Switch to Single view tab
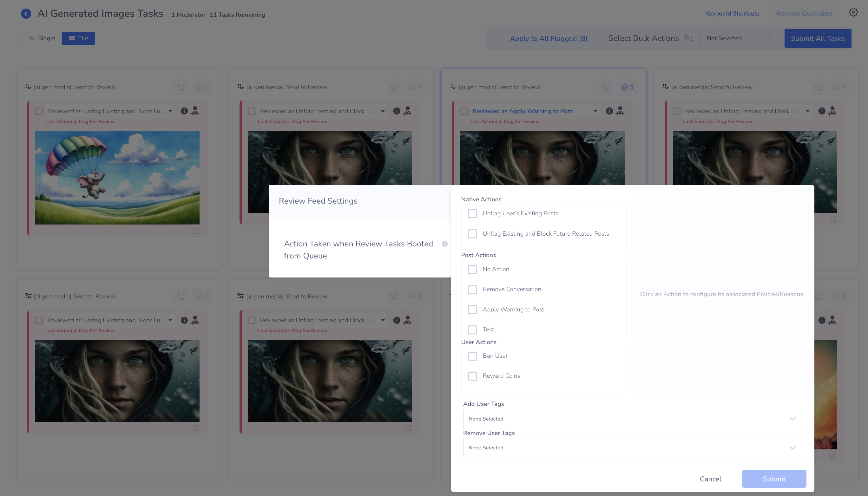 pos(42,38)
